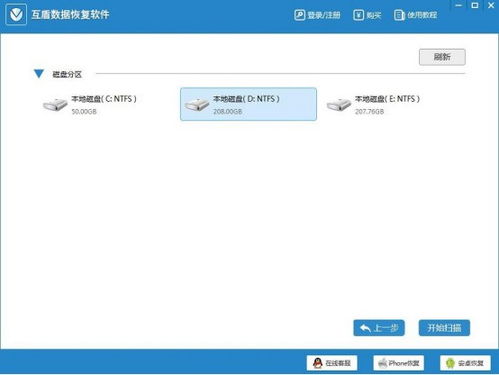Image resolution: width=499 pixels, height=375 pixels.
Task: Click the 使用教程 menu text
Action: [x=422, y=15]
